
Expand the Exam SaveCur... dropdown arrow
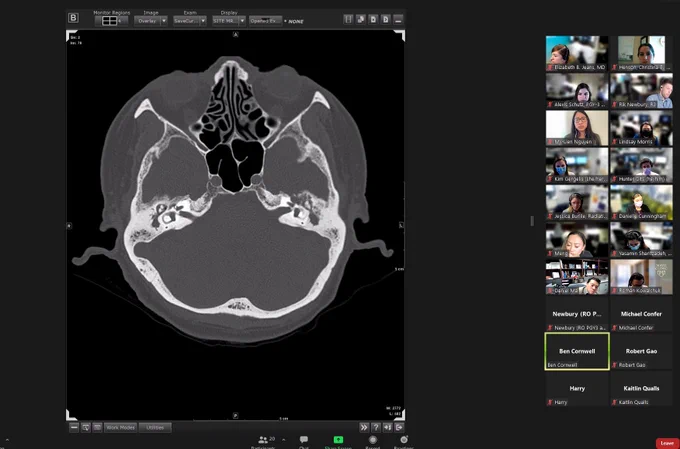[x=203, y=21]
